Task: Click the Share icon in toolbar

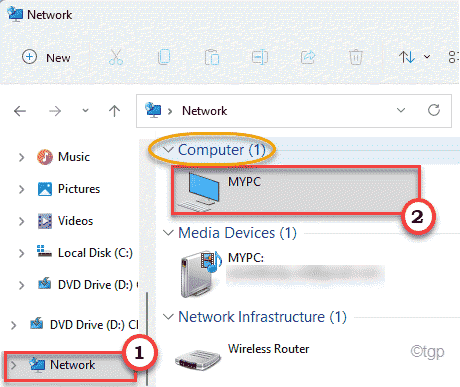Action: (x=308, y=57)
